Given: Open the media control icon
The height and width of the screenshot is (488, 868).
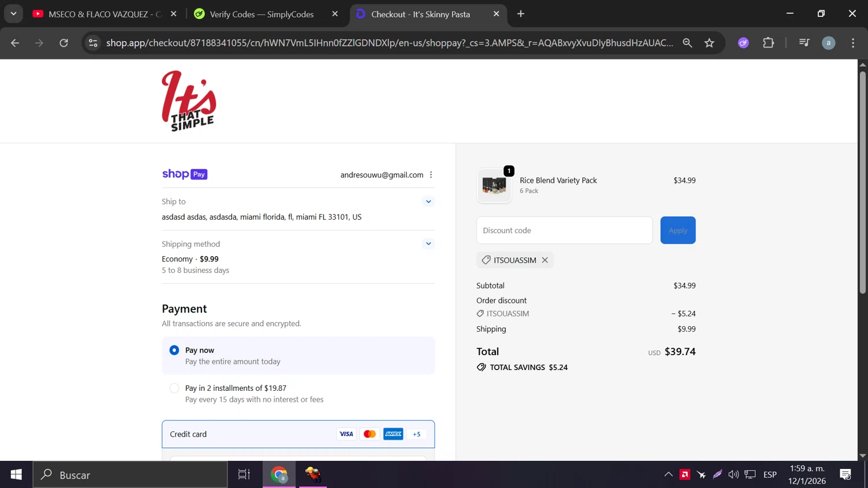Looking at the screenshot, I should click(x=804, y=43).
